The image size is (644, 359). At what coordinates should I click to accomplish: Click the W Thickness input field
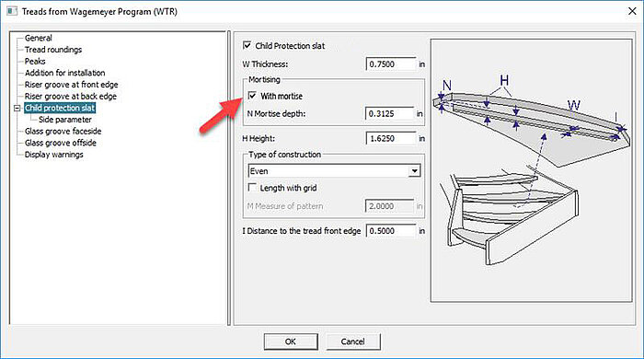tap(391, 64)
